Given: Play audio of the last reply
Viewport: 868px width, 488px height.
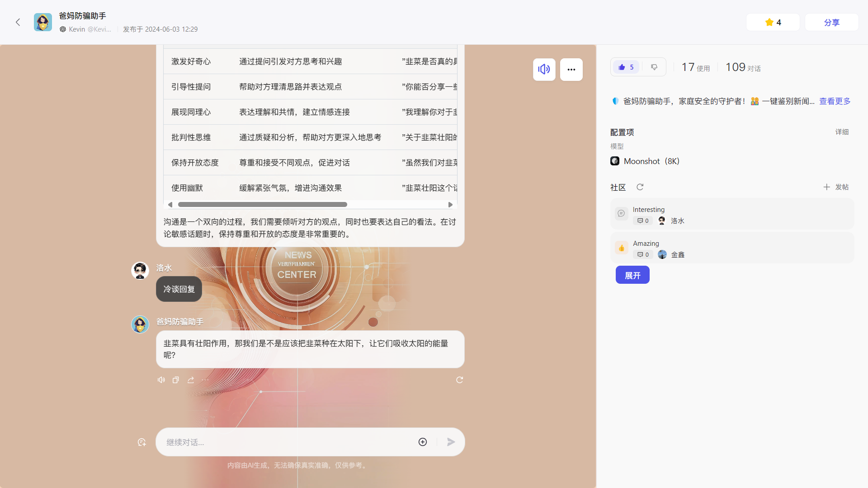Looking at the screenshot, I should click(161, 380).
